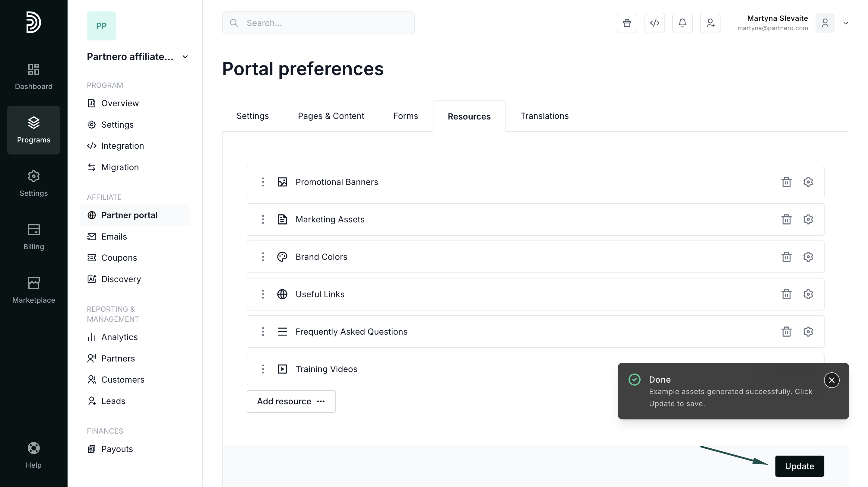Screen dimensions: 868x487
Task: Delete the Promotional Banners resource
Action: [786, 182]
